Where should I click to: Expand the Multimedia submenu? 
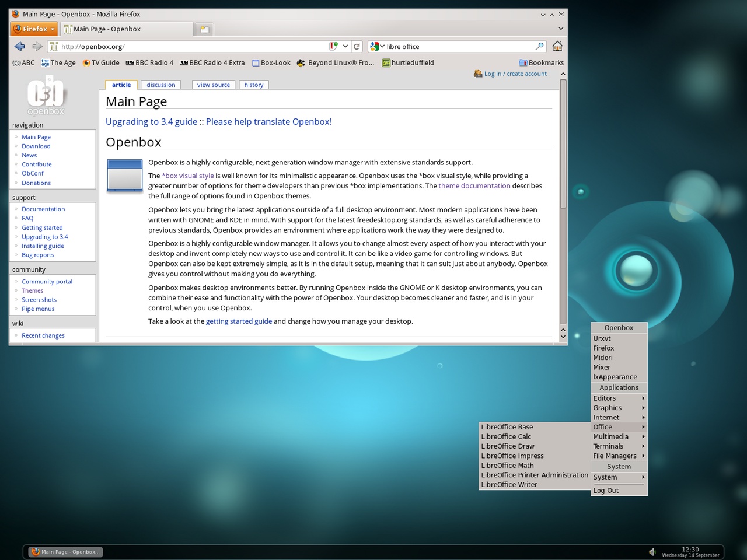pyautogui.click(x=619, y=437)
